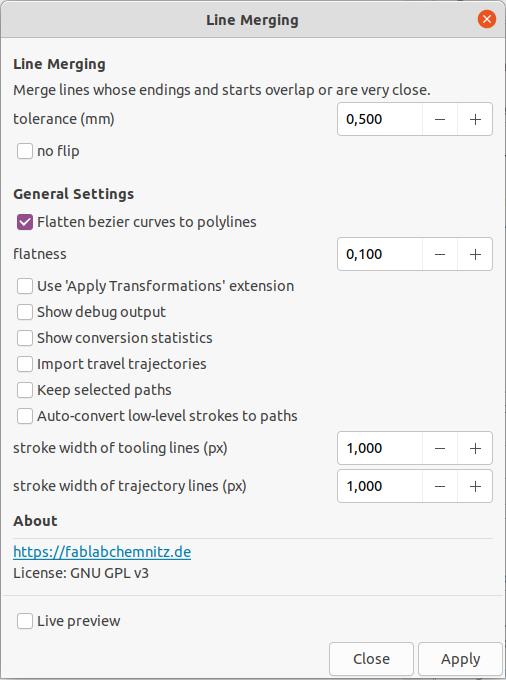506x680 pixels.
Task: Increase flatness value with plus icon
Action: tap(475, 254)
